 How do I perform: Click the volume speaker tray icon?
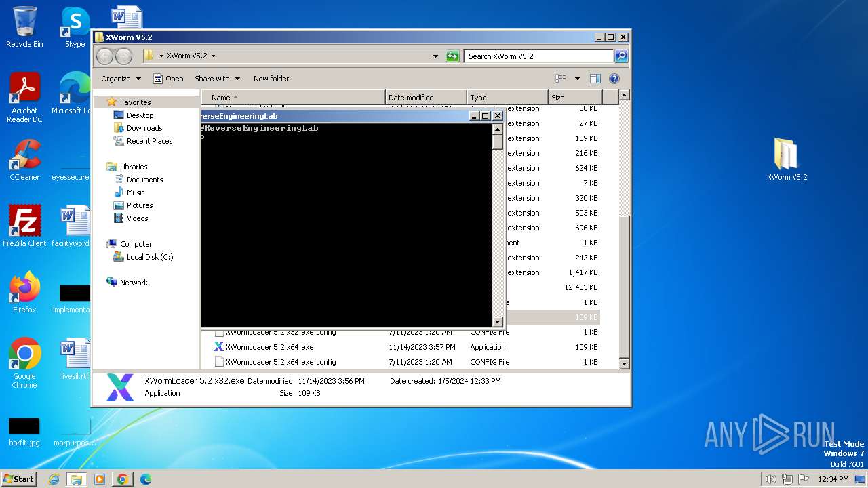click(x=770, y=479)
